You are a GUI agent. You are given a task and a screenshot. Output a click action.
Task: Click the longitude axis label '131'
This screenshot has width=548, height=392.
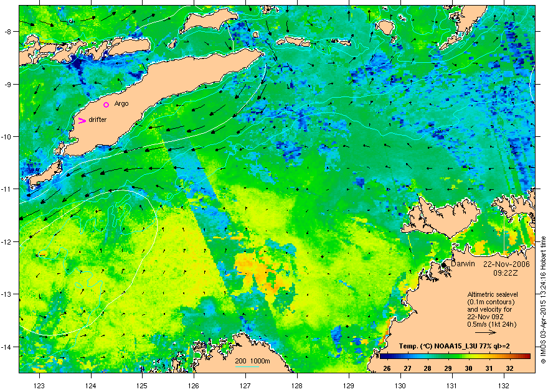[x=452, y=386]
